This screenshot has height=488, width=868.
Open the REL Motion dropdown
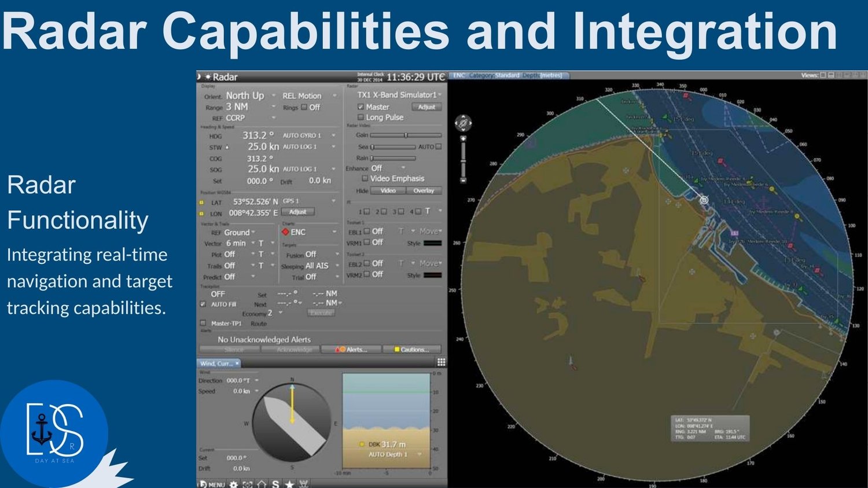coord(309,96)
